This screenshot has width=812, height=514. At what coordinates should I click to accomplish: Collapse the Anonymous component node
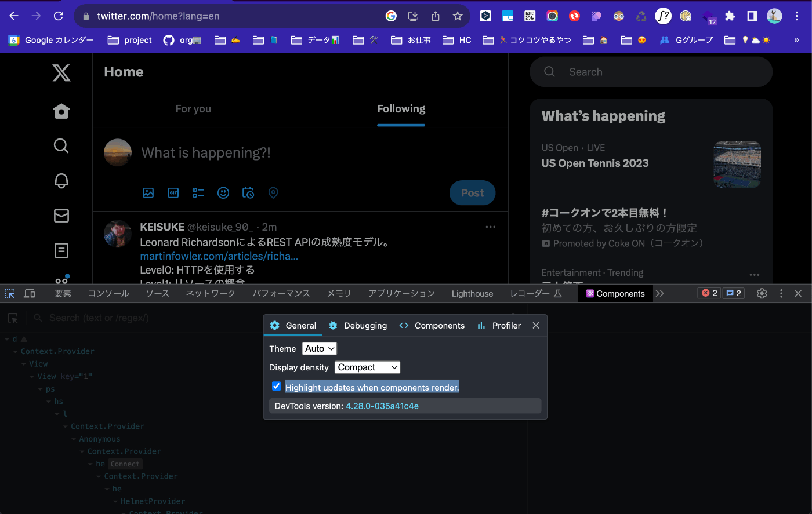74,439
